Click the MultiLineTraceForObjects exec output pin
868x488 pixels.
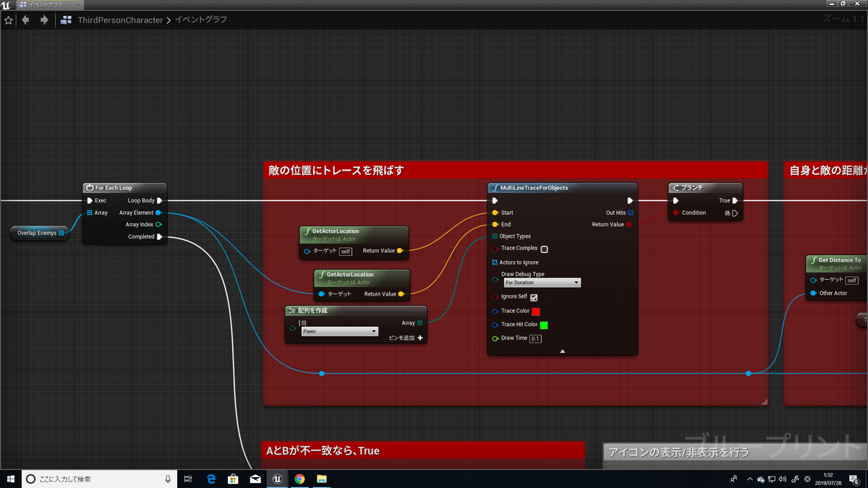click(x=631, y=200)
